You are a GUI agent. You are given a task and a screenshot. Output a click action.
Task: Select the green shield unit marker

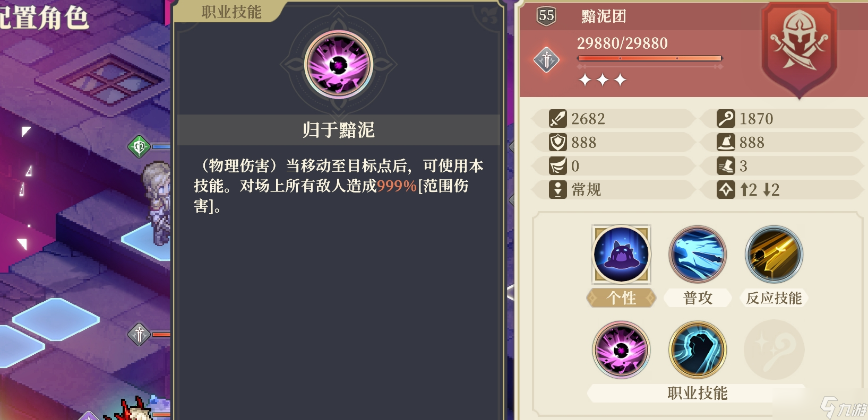click(139, 146)
